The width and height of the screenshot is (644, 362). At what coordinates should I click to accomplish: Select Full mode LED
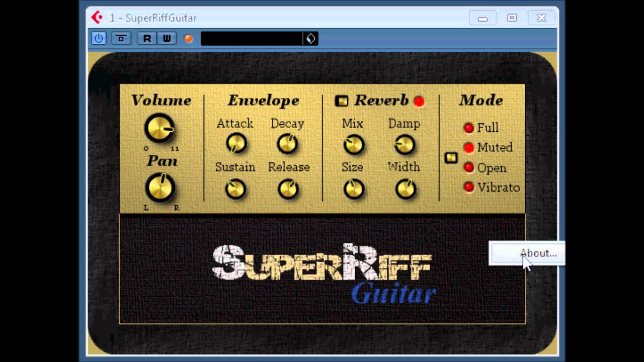point(468,128)
